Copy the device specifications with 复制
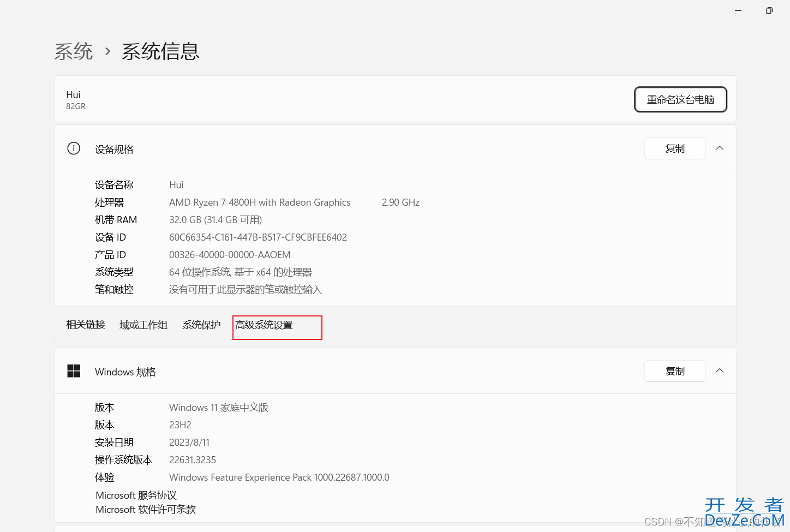The width and height of the screenshot is (790, 532). pos(675,148)
